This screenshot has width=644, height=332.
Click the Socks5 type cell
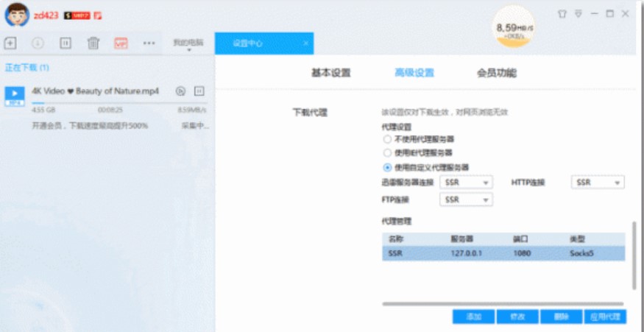coord(581,253)
